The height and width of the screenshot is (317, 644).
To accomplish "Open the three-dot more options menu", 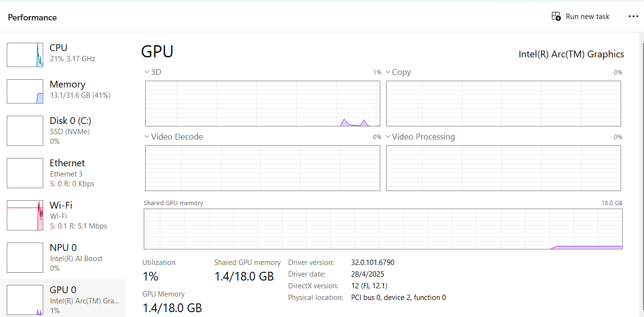I will pyautogui.click(x=633, y=16).
